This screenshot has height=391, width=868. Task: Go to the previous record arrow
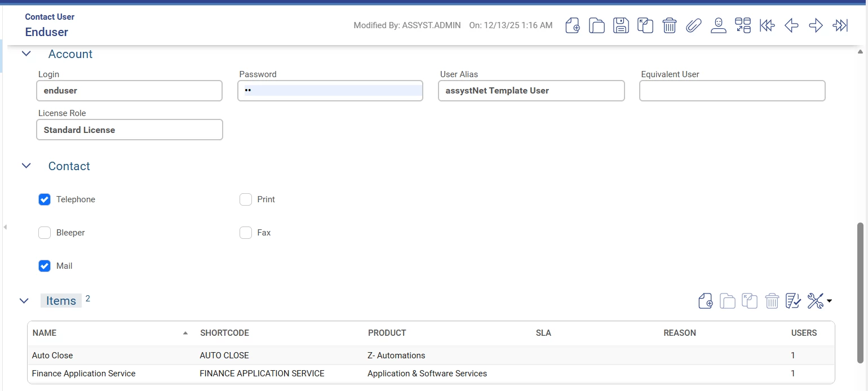791,25
